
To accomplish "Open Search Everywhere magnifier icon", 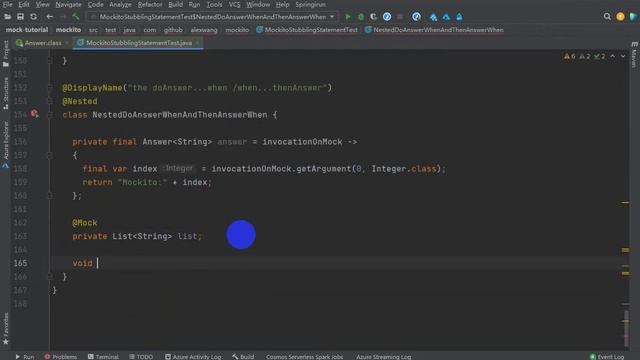I will (x=607, y=17).
